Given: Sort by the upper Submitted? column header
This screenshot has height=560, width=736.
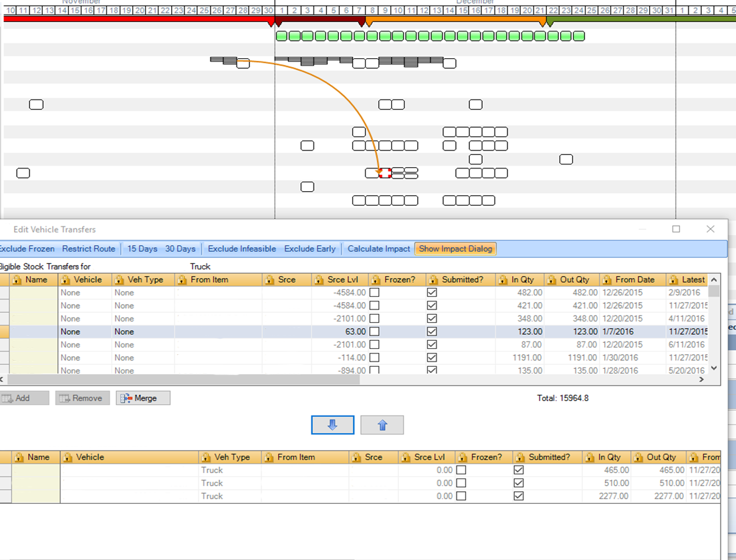Looking at the screenshot, I should point(460,280).
